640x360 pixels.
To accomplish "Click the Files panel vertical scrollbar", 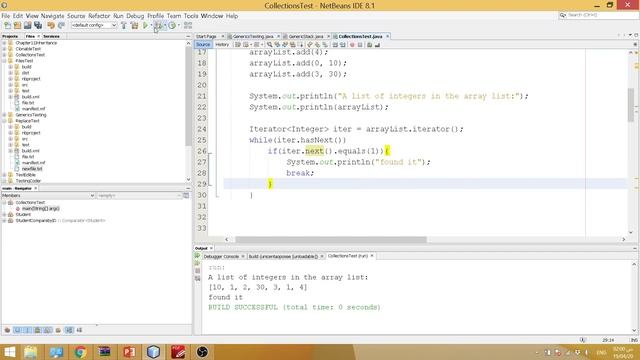I will click(188, 96).
